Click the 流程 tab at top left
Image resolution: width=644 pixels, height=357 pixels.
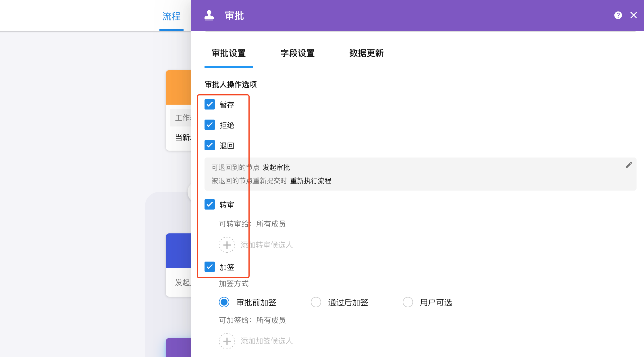click(x=171, y=16)
